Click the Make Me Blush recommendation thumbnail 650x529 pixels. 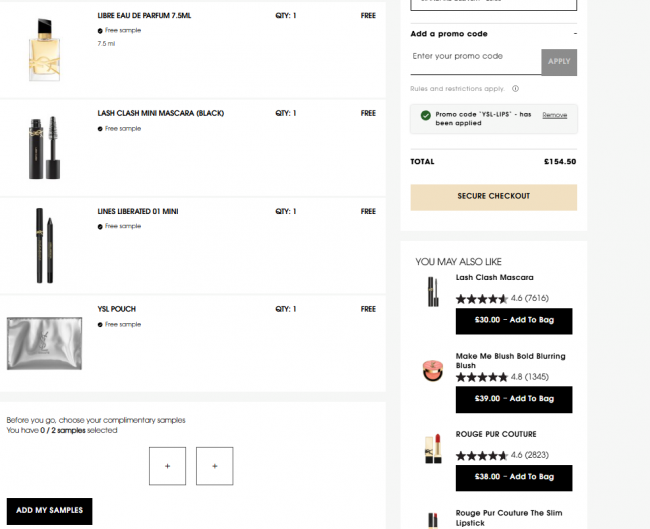[x=433, y=370]
